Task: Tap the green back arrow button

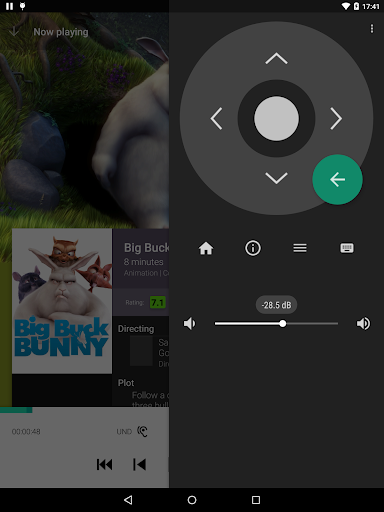Action: (337, 179)
